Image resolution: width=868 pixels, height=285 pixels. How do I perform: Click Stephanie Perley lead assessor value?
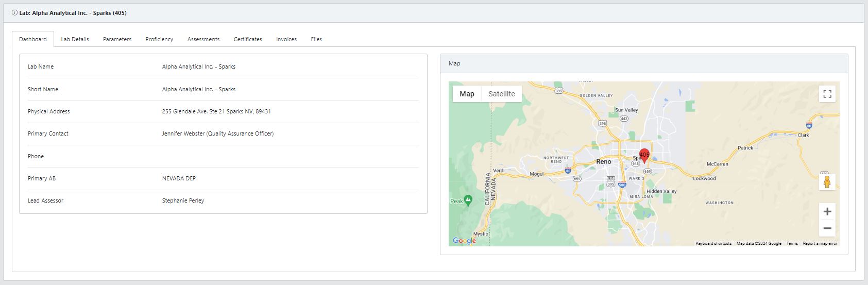(x=183, y=200)
